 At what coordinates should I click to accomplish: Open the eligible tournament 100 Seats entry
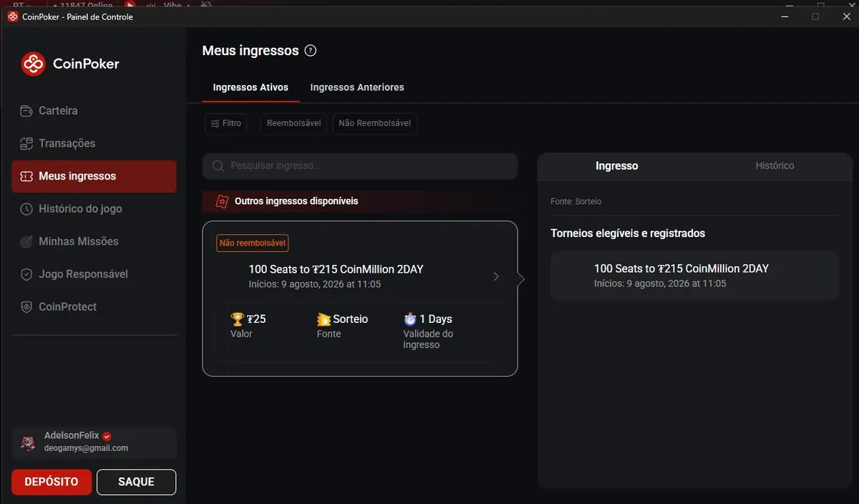pos(694,276)
